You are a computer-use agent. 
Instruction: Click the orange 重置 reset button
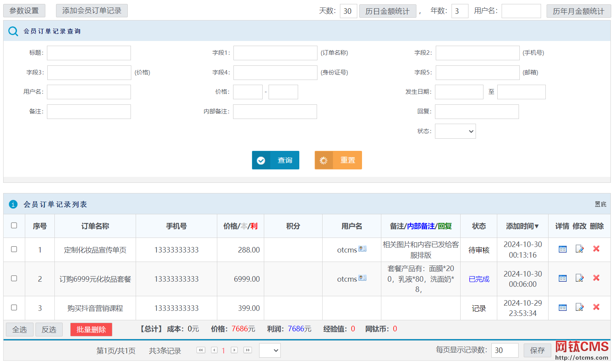click(338, 160)
